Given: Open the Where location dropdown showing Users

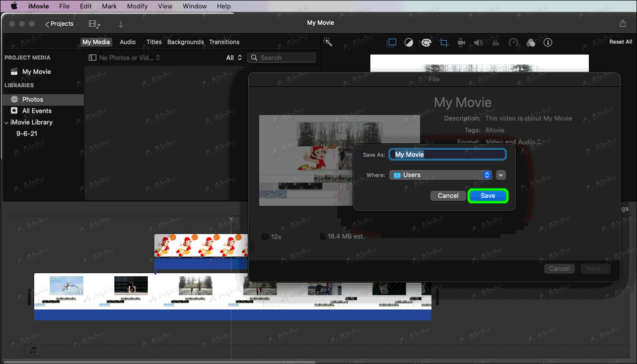Looking at the screenshot, I should tap(440, 175).
